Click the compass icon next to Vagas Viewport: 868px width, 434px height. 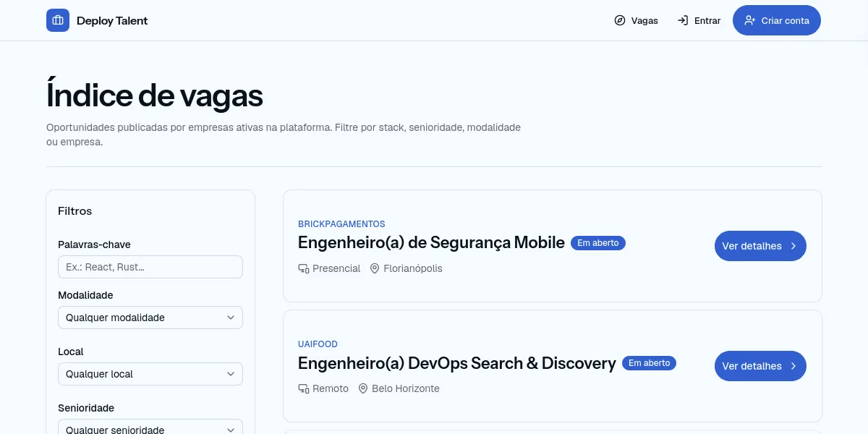620,20
